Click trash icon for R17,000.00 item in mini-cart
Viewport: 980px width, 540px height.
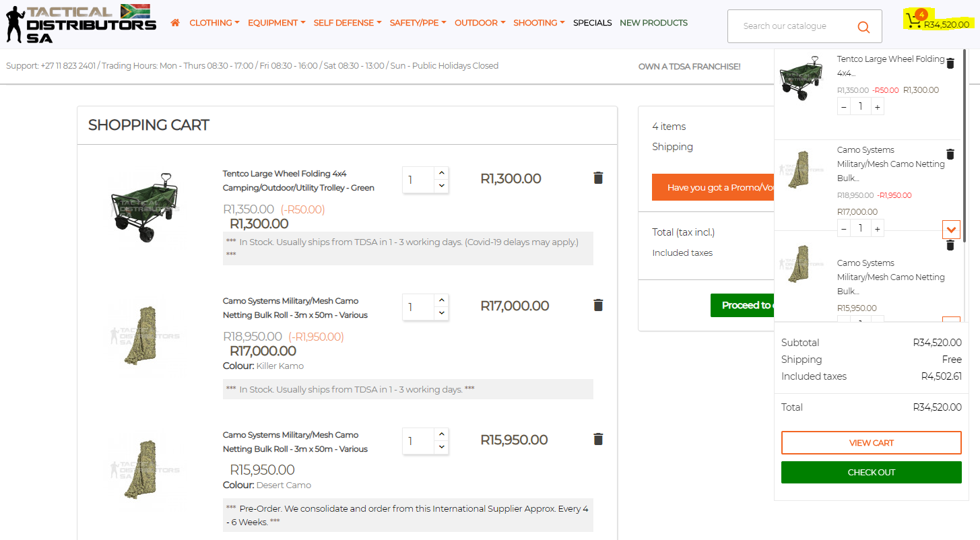click(950, 154)
